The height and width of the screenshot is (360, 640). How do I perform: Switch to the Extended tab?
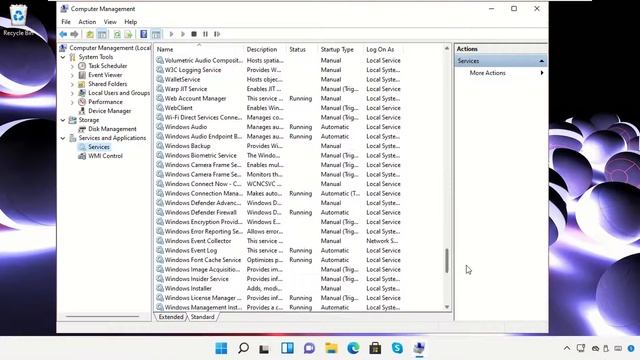click(171, 317)
